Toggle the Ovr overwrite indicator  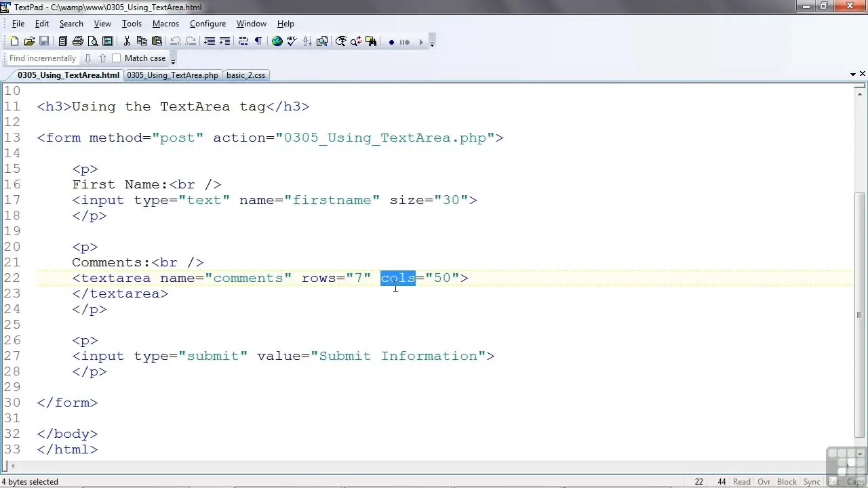click(x=764, y=482)
